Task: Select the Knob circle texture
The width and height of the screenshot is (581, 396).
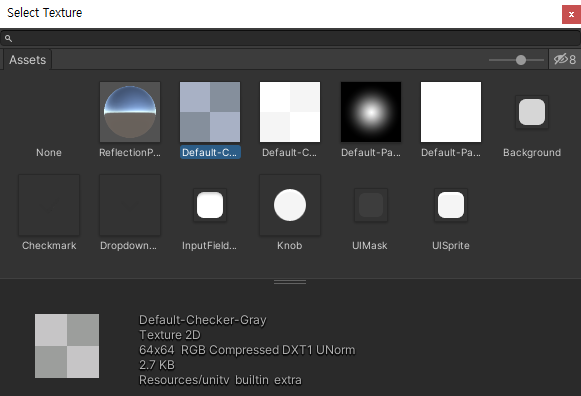Action: click(x=290, y=205)
